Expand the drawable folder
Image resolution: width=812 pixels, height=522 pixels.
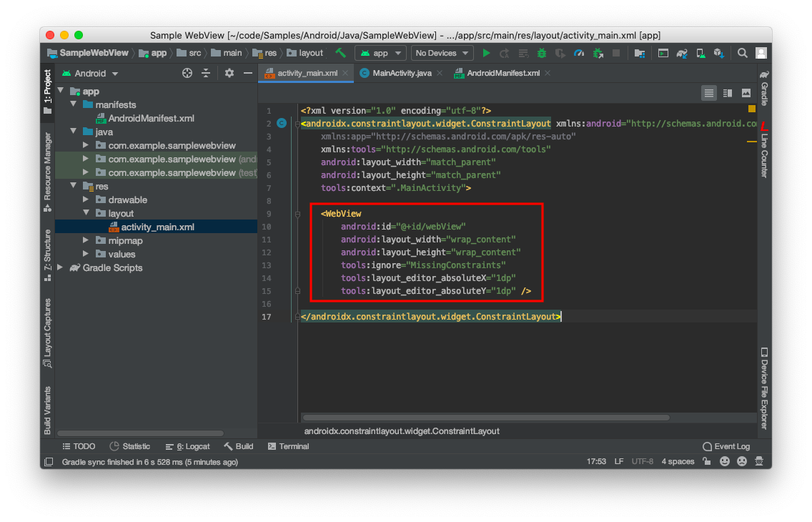[x=86, y=200]
